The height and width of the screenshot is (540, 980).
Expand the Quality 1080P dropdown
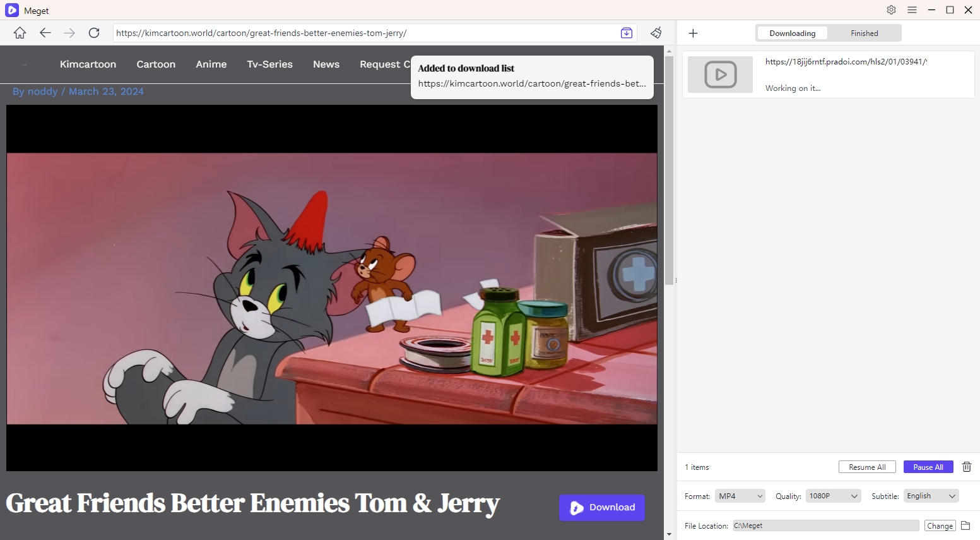coord(833,496)
